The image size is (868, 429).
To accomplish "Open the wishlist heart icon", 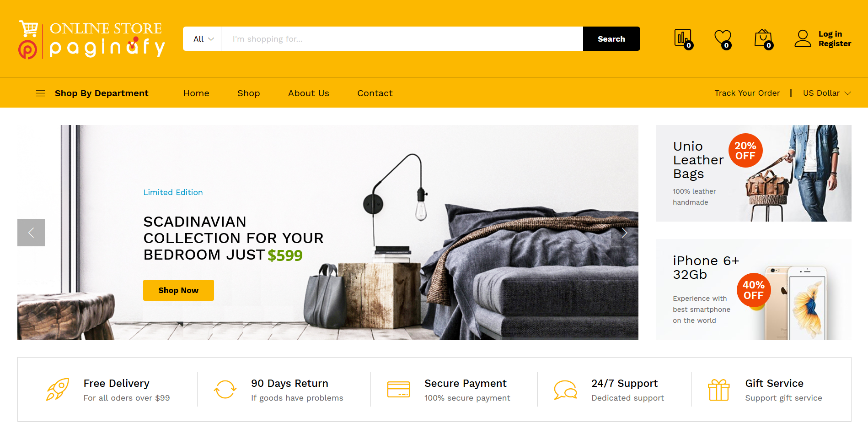I will point(723,38).
